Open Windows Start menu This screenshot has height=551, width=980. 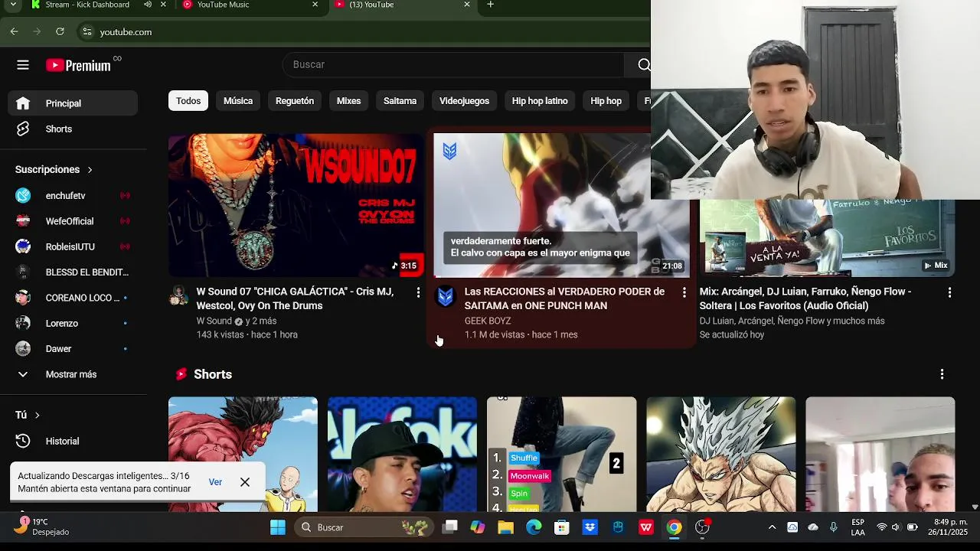coord(278,527)
